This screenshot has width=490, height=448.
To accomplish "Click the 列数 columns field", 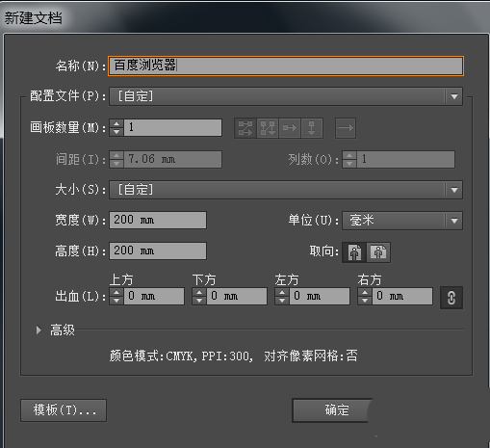I will pyautogui.click(x=405, y=159).
